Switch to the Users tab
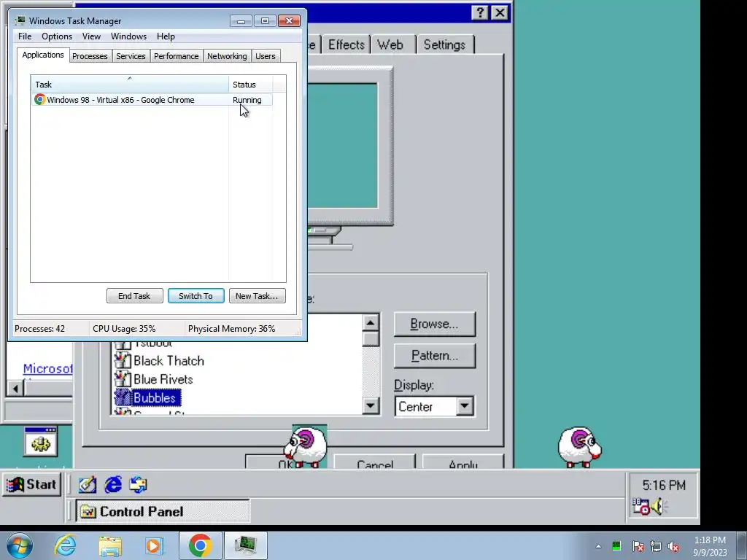 click(266, 56)
